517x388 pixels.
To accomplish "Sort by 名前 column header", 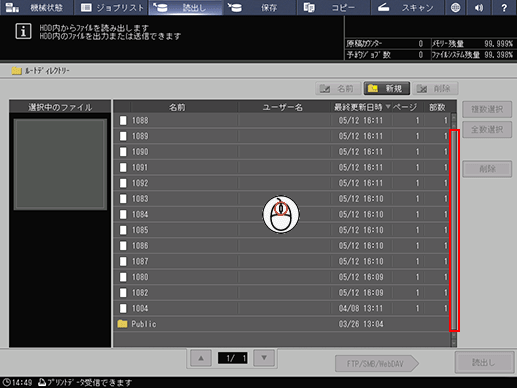I will click(x=177, y=107).
